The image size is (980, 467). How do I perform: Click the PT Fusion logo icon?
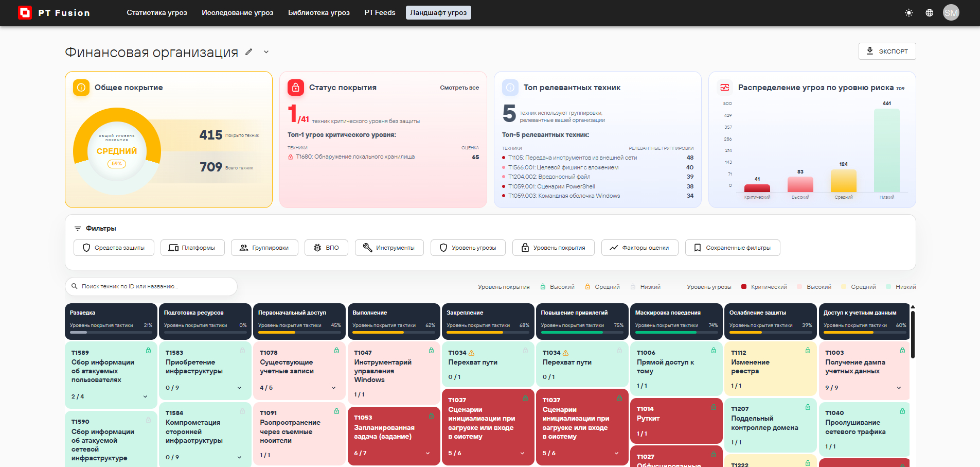coord(25,13)
